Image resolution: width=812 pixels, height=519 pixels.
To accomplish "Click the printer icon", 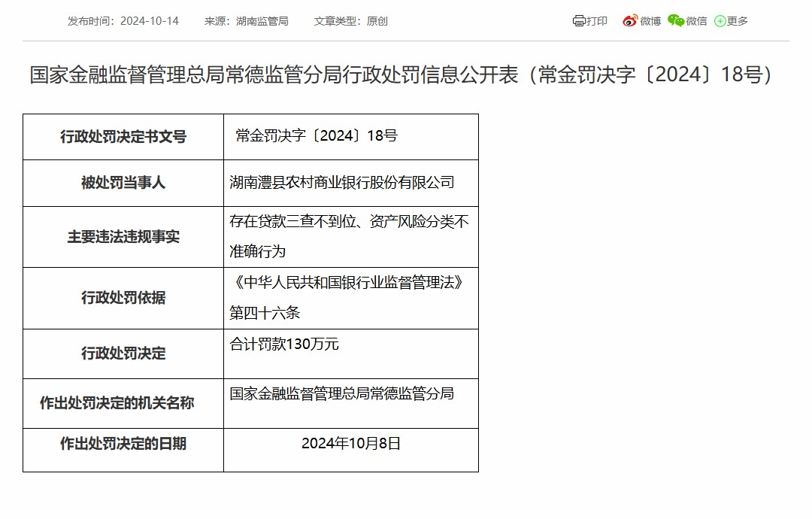I will [x=579, y=21].
